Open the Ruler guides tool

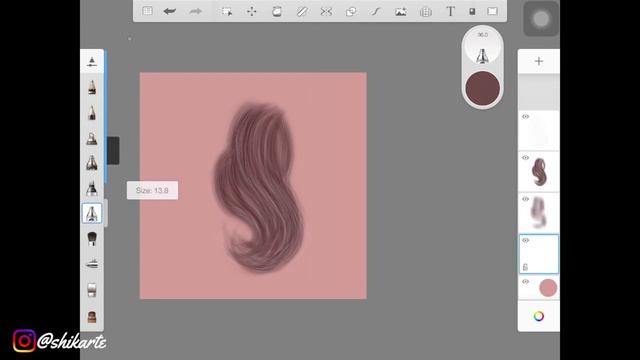click(302, 11)
